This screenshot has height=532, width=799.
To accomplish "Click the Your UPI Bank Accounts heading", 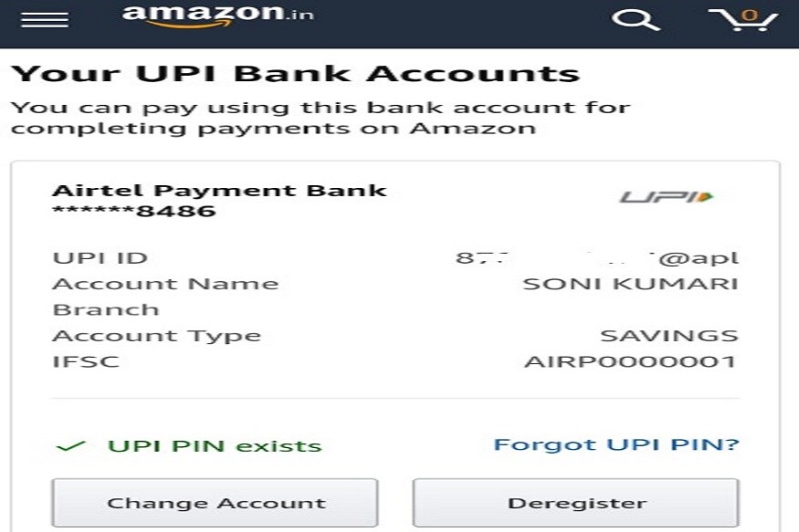I will (x=296, y=73).
